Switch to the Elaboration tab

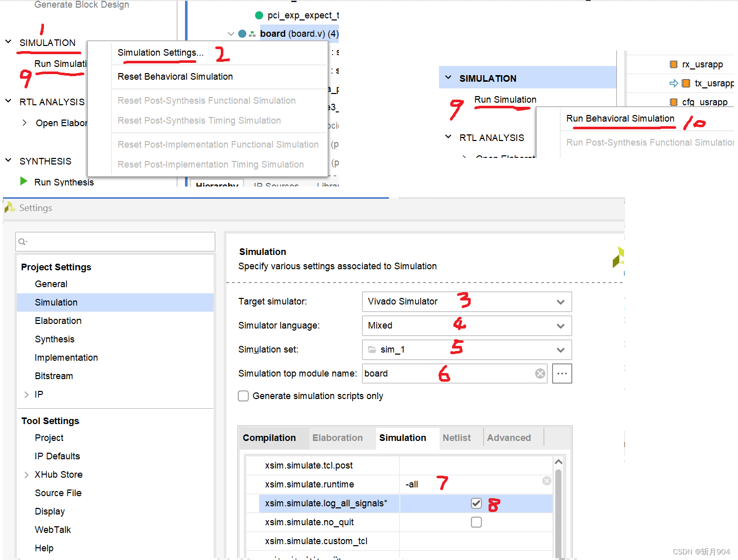(338, 438)
